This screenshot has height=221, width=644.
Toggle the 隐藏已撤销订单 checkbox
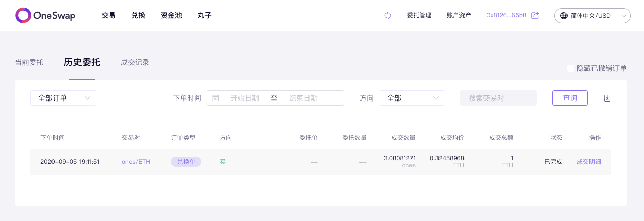click(x=571, y=68)
